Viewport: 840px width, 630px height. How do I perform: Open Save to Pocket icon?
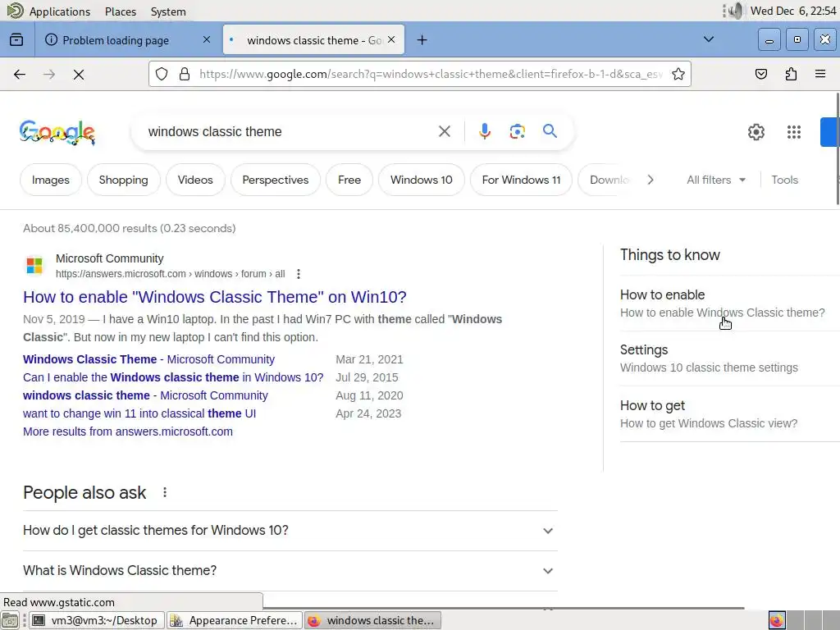pyautogui.click(x=760, y=74)
